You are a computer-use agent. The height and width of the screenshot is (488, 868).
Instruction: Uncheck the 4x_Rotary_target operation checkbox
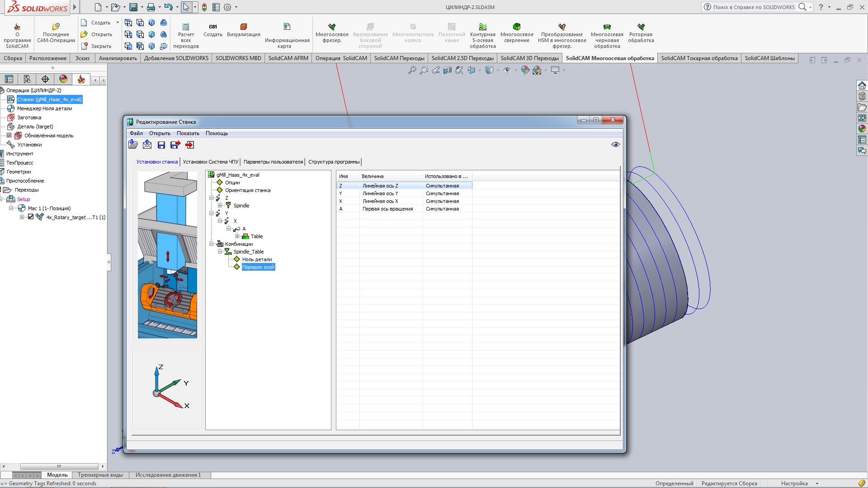[31, 217]
